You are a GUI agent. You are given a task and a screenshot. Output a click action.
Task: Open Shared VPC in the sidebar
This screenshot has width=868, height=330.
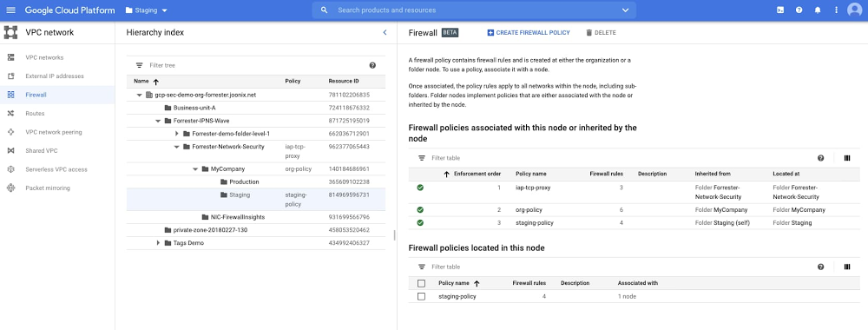point(42,150)
